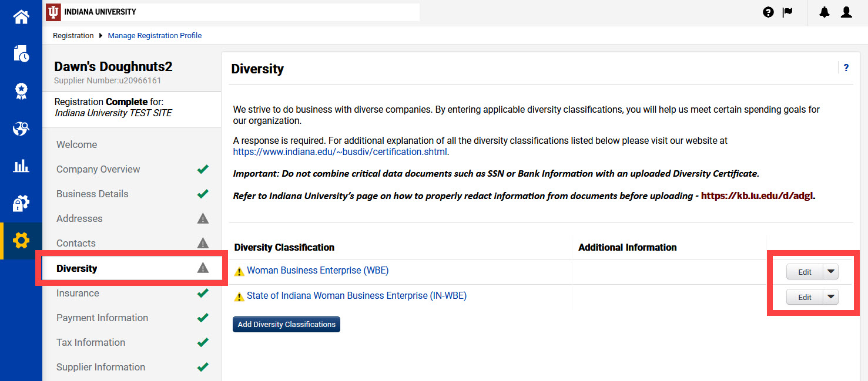
Task: Open the highlighted settings gear icon
Action: point(21,240)
